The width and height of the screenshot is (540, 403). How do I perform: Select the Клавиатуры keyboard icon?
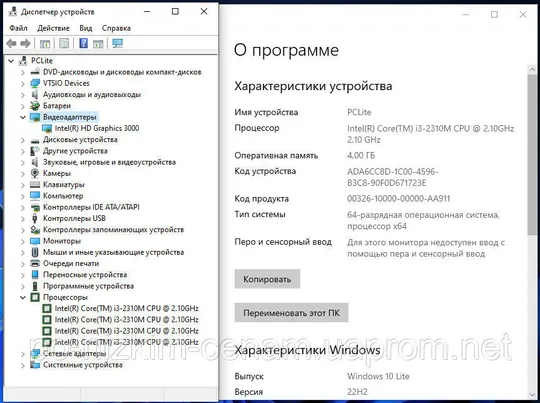tap(35, 185)
